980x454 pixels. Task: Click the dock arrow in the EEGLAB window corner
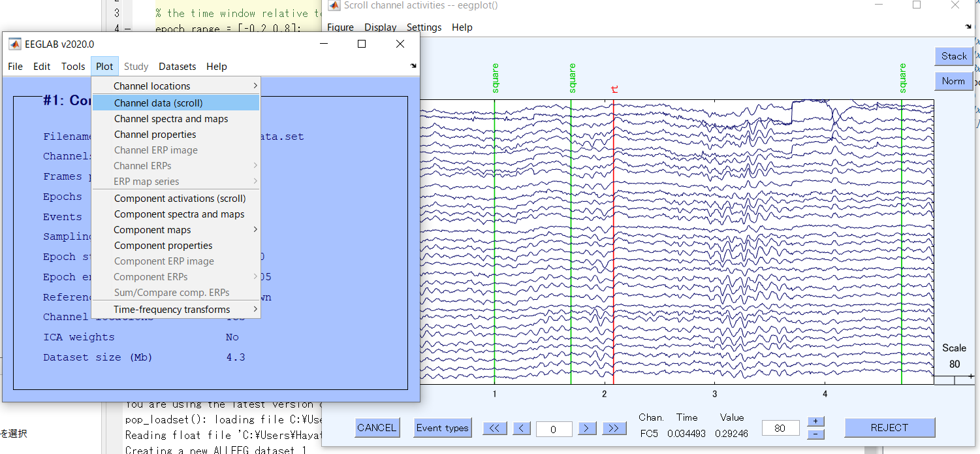pos(413,65)
